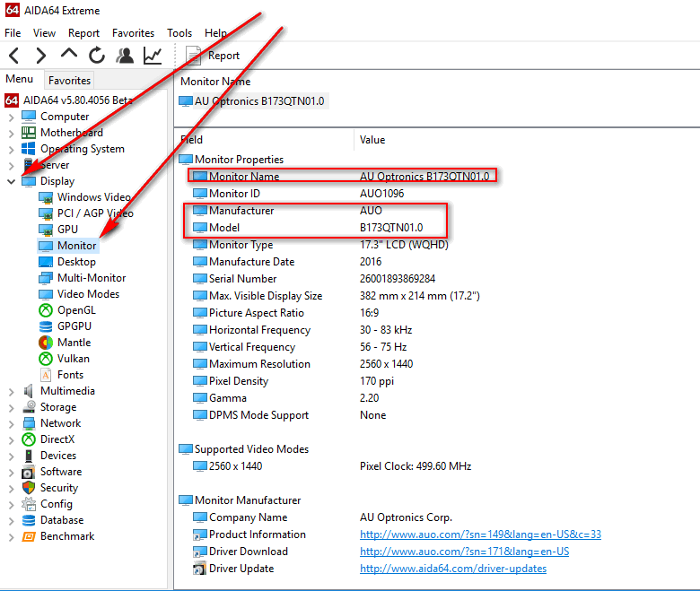
Task: Click the Forward navigation arrow
Action: [x=40, y=56]
